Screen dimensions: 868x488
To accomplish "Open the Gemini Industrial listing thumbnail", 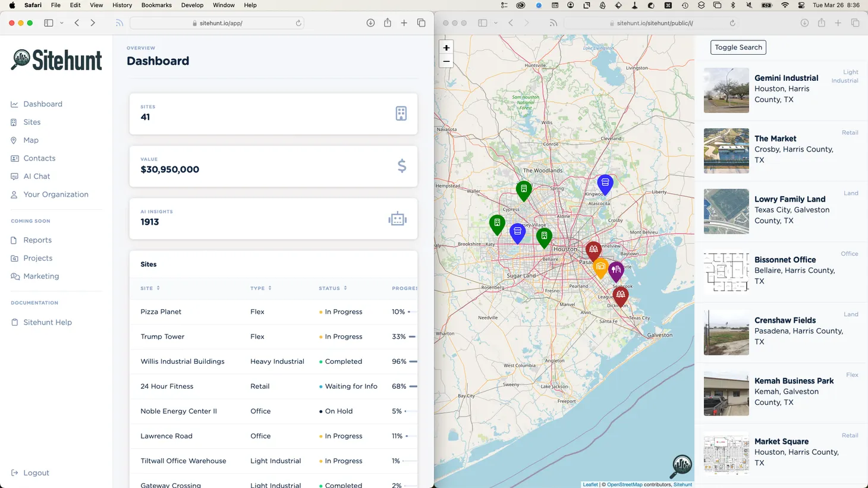I will click(726, 90).
